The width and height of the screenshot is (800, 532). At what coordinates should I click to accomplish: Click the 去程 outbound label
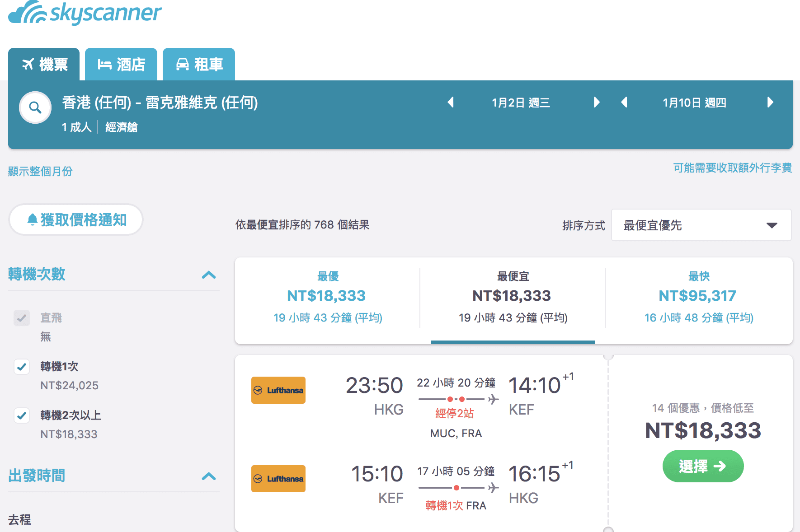(19, 520)
